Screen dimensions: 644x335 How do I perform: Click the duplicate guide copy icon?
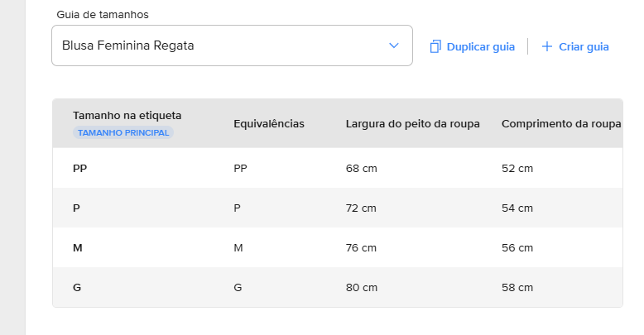click(435, 46)
